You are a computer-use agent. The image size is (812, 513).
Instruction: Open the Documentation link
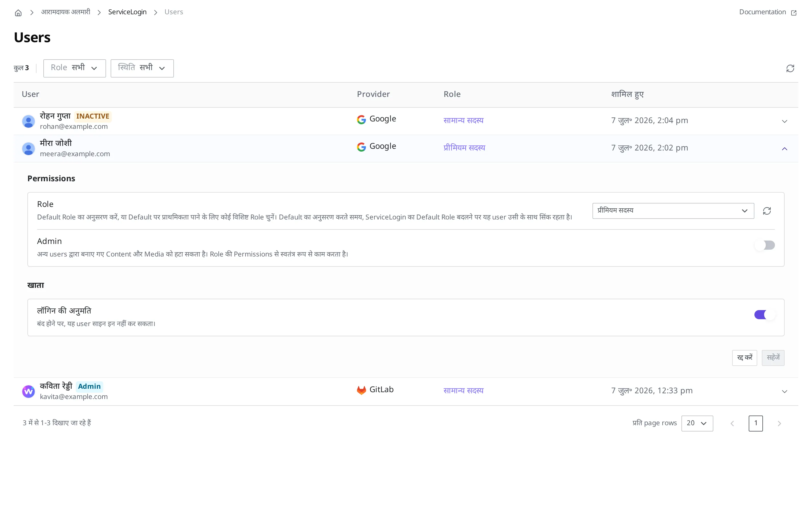pyautogui.click(x=762, y=12)
